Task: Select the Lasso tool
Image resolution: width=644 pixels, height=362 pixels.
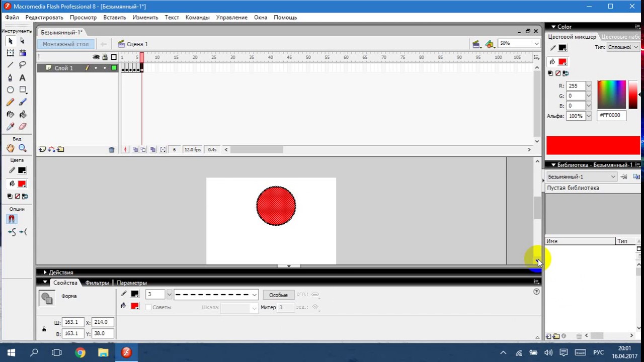Action: (22, 65)
